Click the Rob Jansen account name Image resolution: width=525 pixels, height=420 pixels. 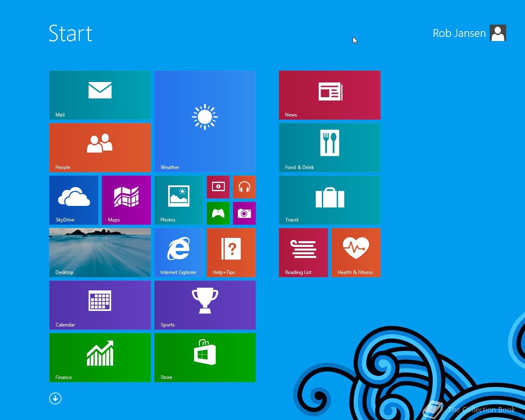click(x=459, y=33)
